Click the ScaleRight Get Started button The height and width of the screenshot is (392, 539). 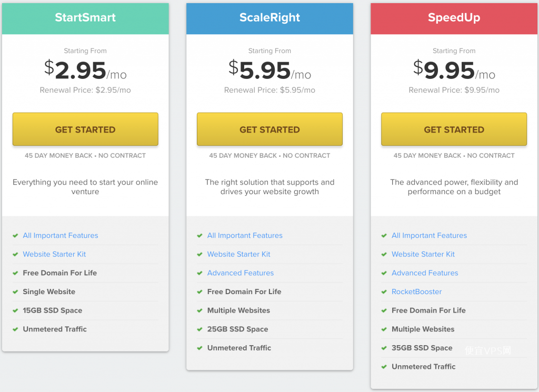[269, 129]
